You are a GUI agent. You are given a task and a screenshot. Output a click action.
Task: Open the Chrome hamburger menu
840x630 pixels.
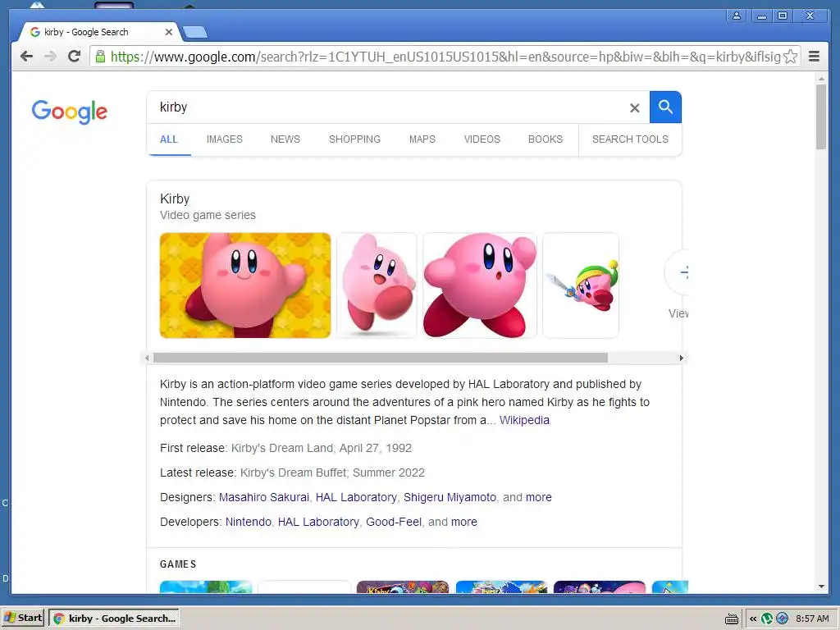click(x=814, y=57)
